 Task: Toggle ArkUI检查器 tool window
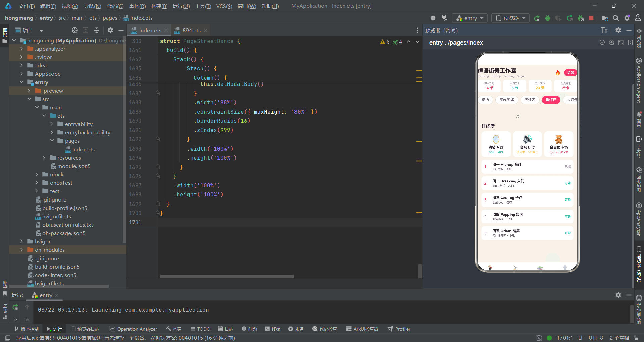point(362,329)
